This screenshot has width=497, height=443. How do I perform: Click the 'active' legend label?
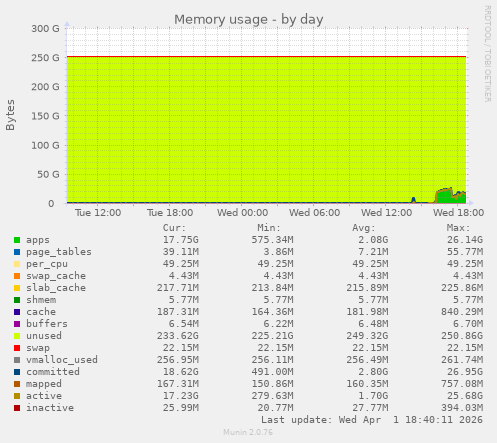click(44, 396)
